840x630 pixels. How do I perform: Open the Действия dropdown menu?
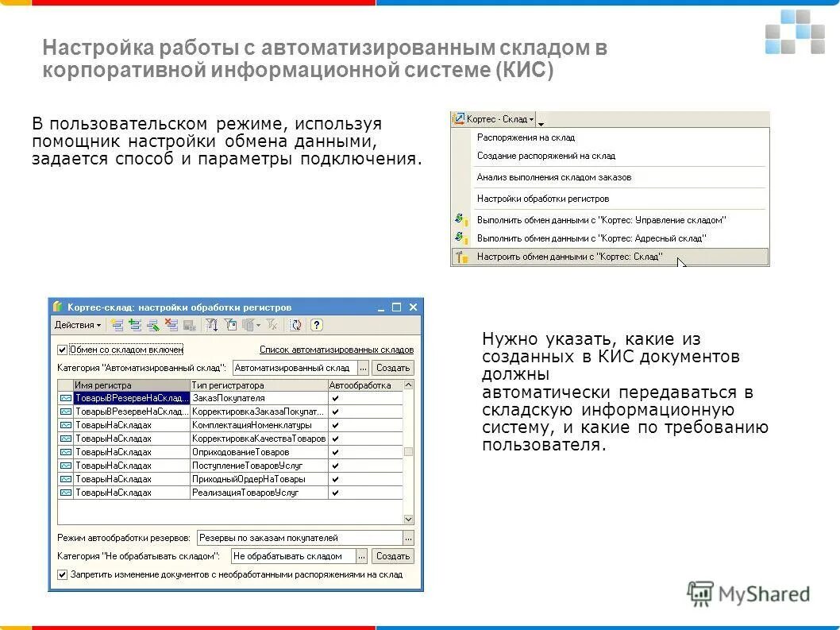pyautogui.click(x=78, y=325)
